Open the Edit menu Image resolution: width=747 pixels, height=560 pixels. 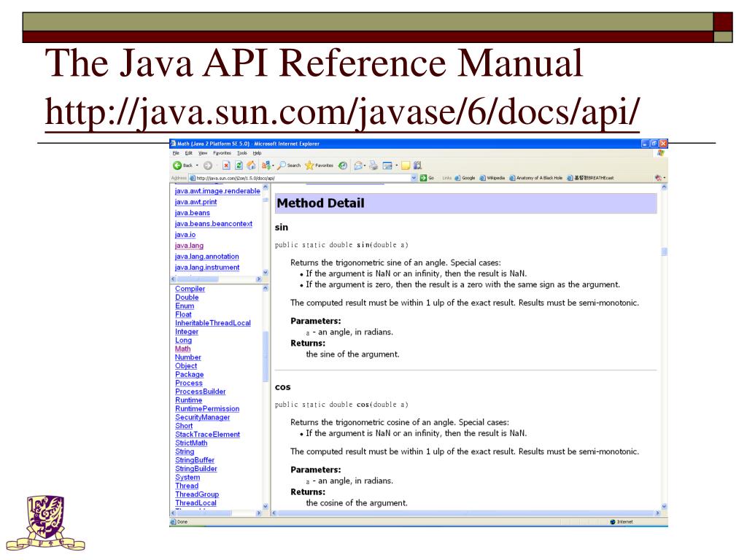pos(189,153)
